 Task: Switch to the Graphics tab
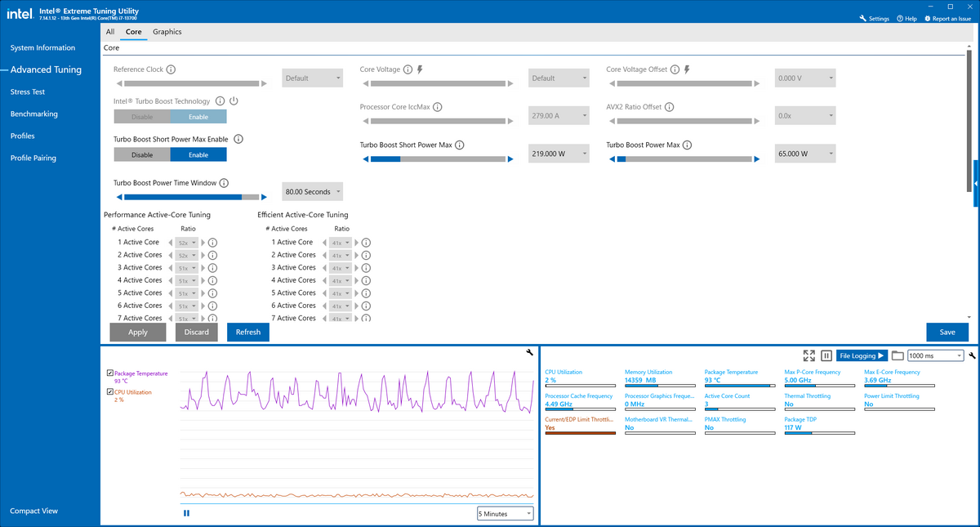coord(167,32)
